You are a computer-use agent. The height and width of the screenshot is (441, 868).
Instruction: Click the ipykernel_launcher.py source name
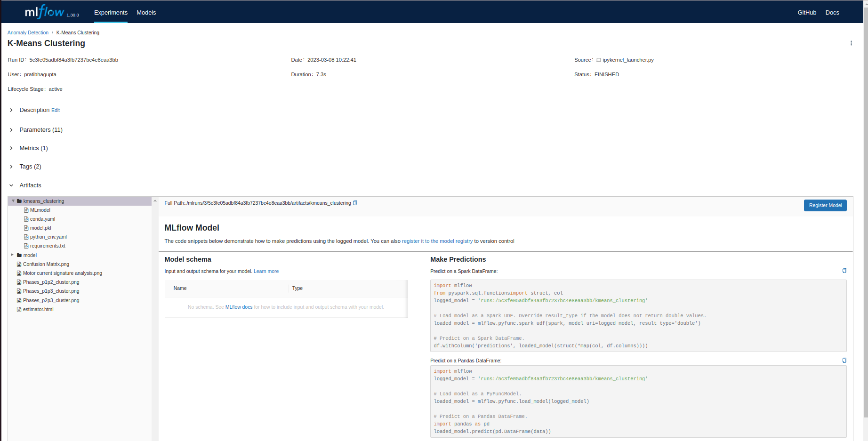[628, 60]
